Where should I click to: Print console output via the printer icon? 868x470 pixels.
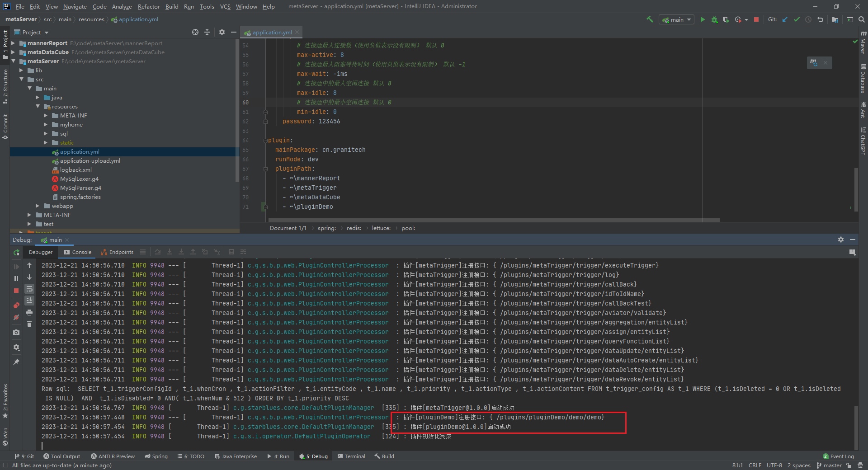[29, 312]
